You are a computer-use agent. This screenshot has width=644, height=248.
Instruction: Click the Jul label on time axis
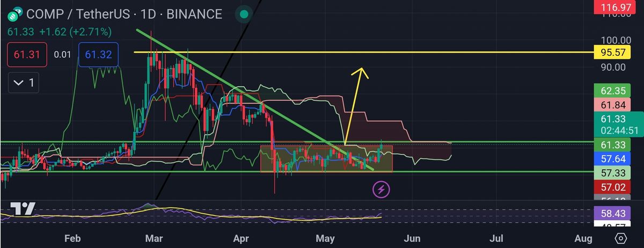(497, 238)
